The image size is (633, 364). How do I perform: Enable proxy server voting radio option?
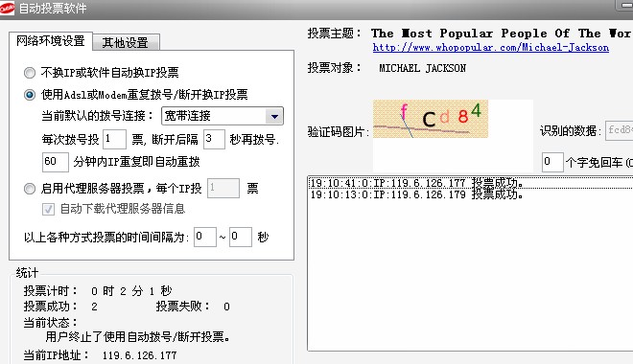pos(30,189)
